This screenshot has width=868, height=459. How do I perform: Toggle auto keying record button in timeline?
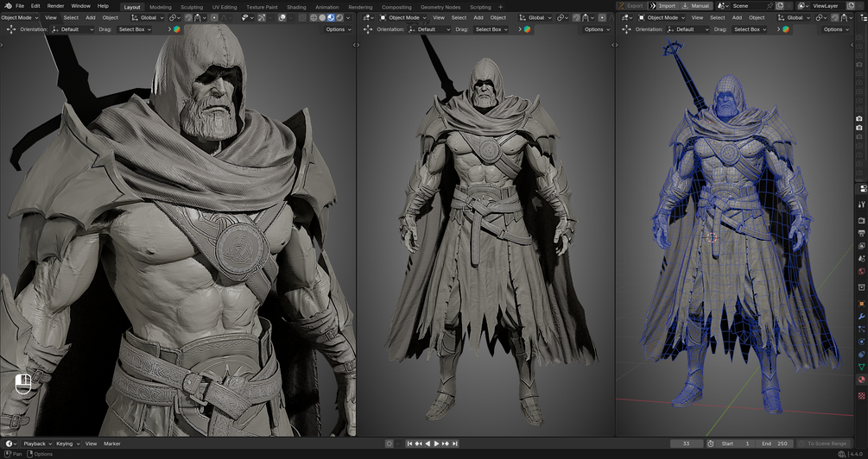point(390,443)
